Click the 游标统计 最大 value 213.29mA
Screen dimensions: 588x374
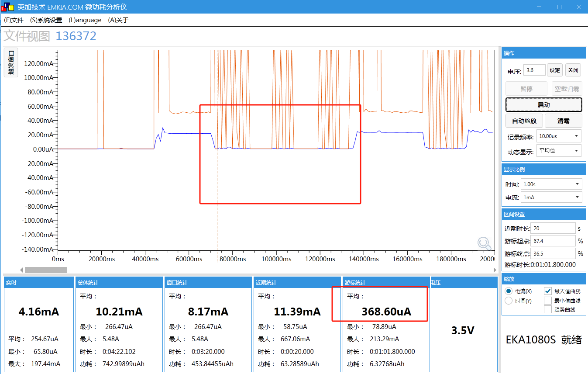click(384, 339)
